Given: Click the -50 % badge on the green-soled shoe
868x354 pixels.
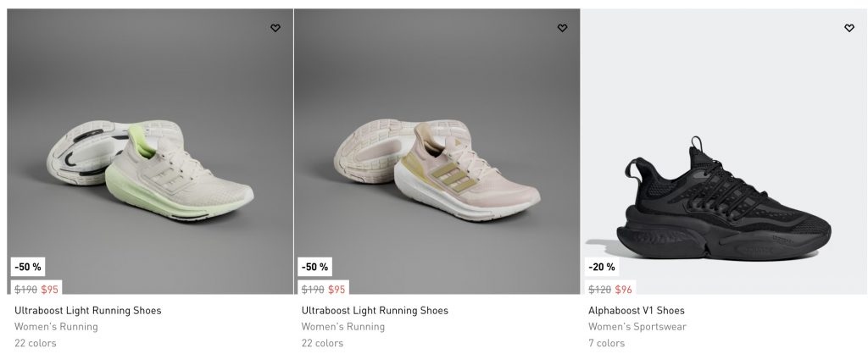Looking at the screenshot, I should 29,267.
